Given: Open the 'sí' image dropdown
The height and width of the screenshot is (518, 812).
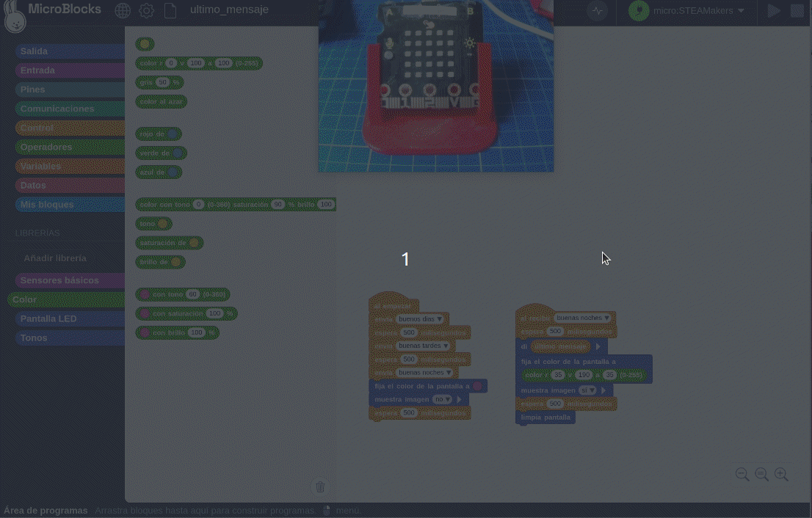Looking at the screenshot, I should pos(588,390).
